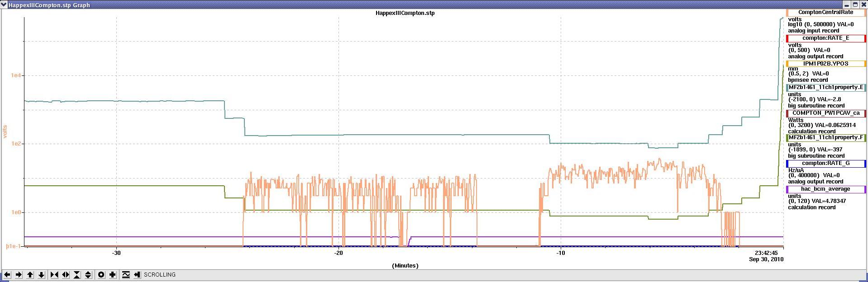Image resolution: width=868 pixels, height=282 pixels.
Task: Select the IPM1P02B.YPOS curve legend
Action: click(x=826, y=64)
